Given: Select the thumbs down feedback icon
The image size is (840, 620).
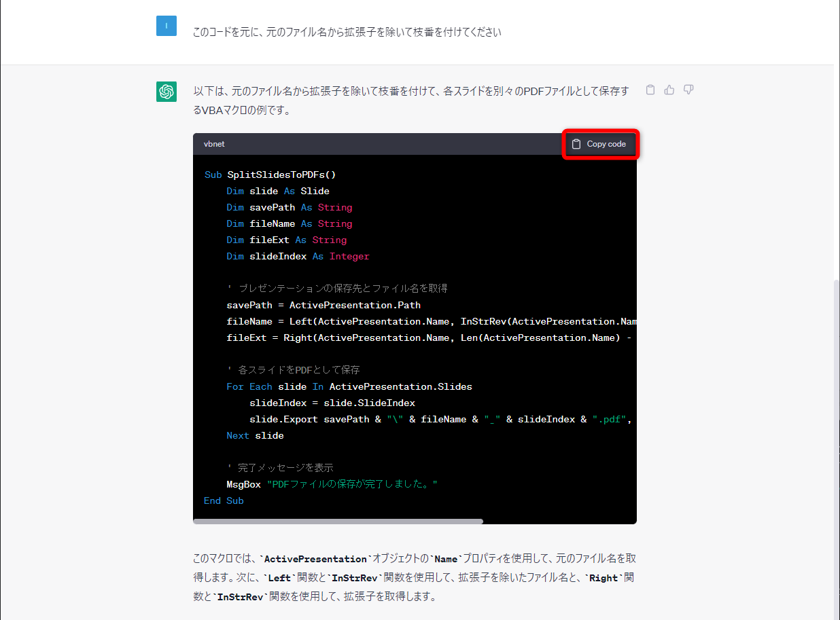Looking at the screenshot, I should pyautogui.click(x=688, y=89).
